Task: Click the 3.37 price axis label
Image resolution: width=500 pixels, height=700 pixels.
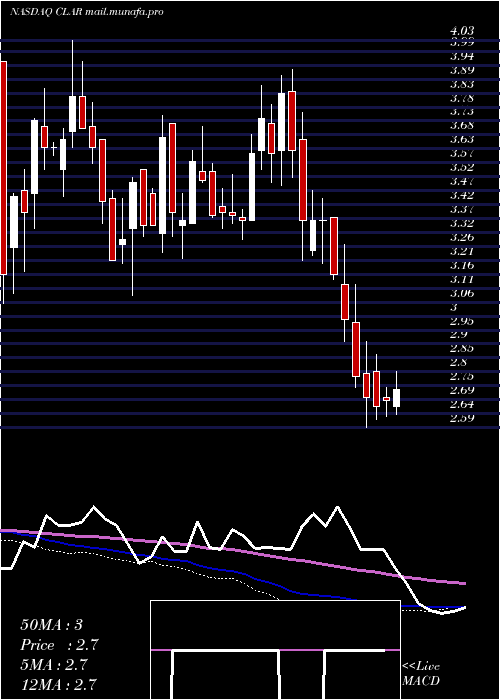Action: [x=462, y=209]
